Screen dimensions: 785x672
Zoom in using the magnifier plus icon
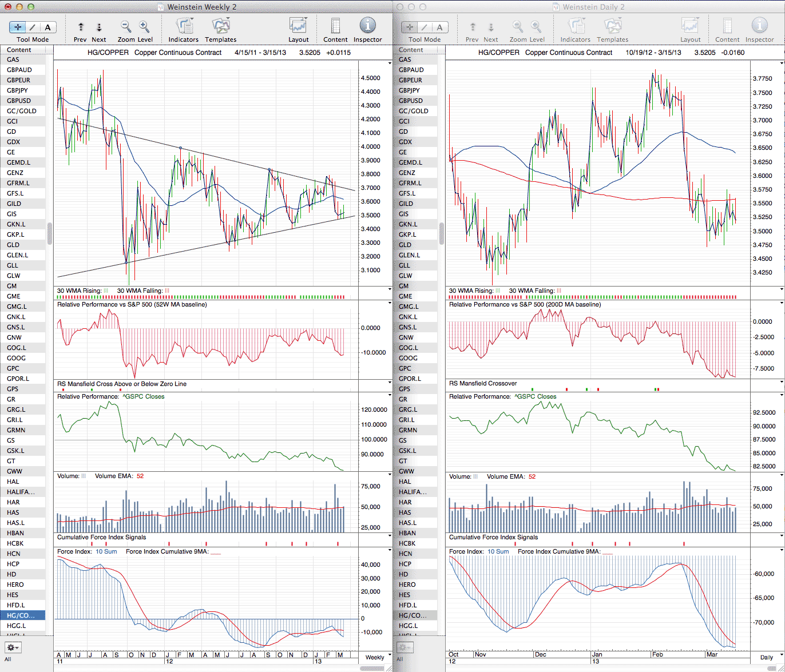(x=144, y=26)
